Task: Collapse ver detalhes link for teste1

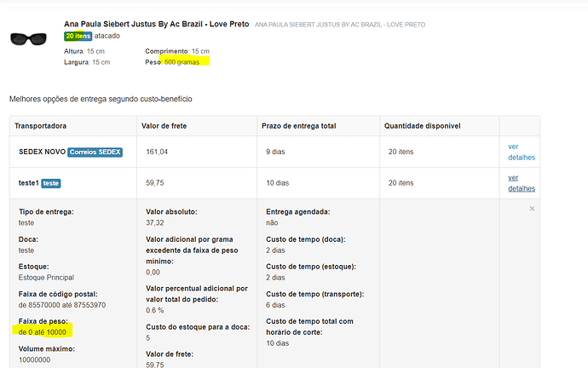Action: 522,183
